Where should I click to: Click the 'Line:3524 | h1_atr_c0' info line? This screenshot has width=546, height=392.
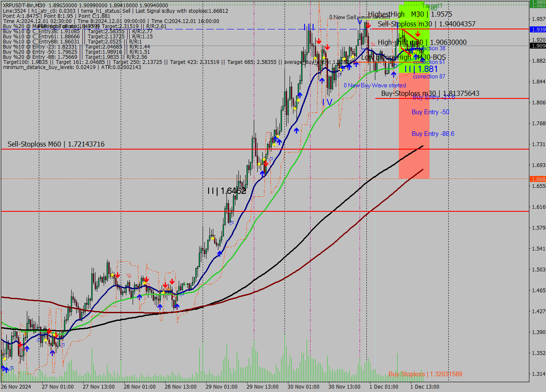tap(115, 11)
